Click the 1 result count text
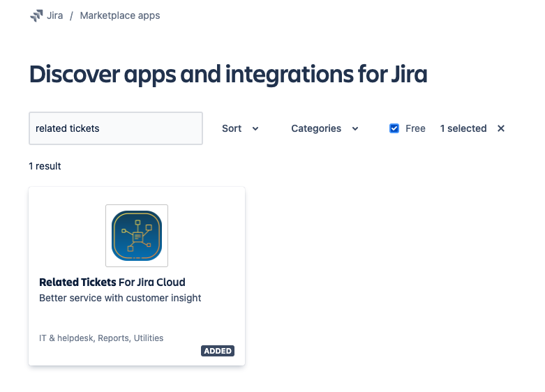545x392 pixels. (45, 166)
